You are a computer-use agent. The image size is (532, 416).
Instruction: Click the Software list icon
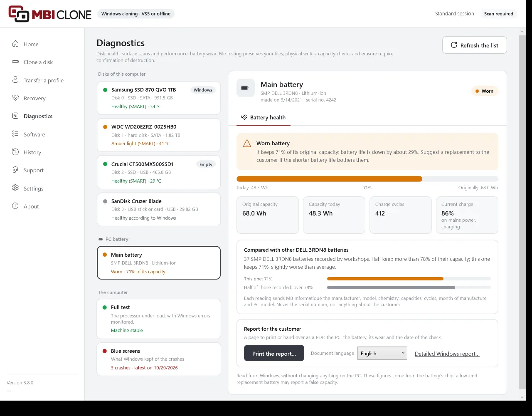tap(15, 134)
